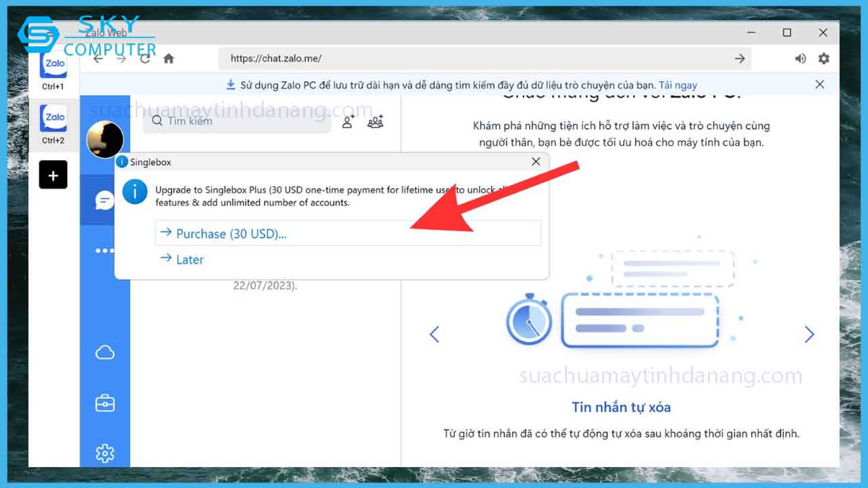868x488 pixels.
Task: Close the Singlebox upgrade dialog
Action: point(536,162)
